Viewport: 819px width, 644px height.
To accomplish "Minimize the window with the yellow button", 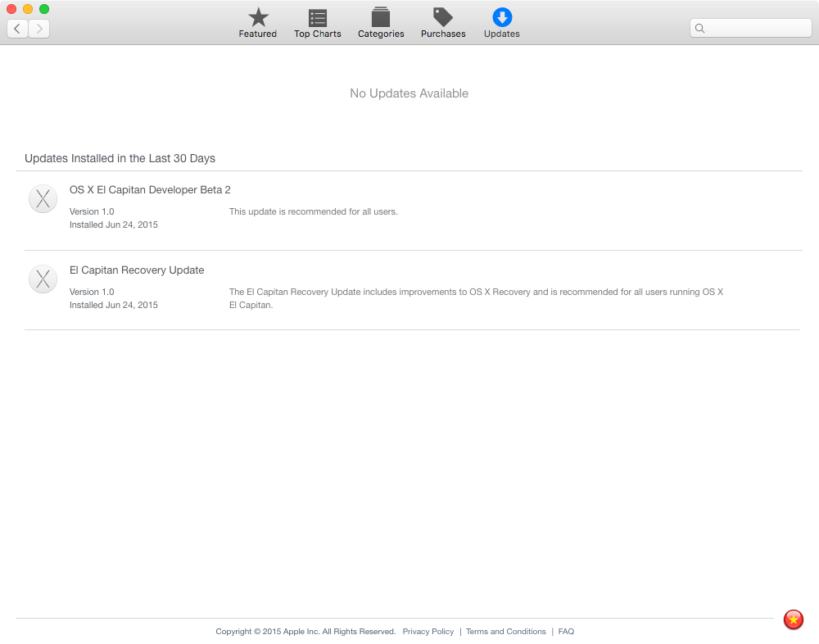I will tap(28, 9).
